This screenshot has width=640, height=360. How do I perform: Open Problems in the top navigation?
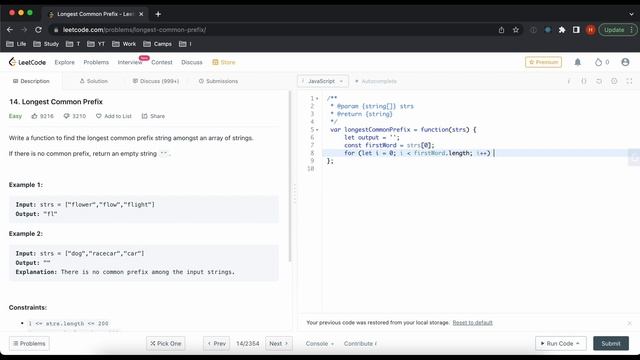pos(96,62)
